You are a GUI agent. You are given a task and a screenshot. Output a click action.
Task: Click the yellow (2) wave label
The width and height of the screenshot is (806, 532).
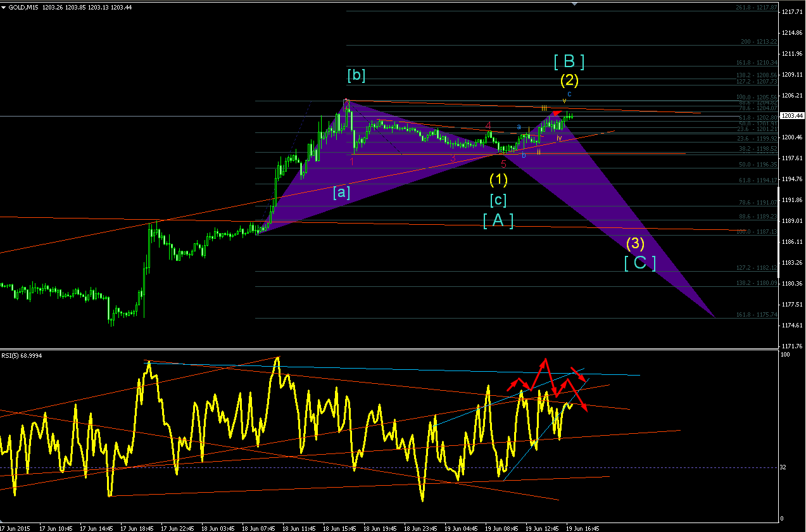569,80
